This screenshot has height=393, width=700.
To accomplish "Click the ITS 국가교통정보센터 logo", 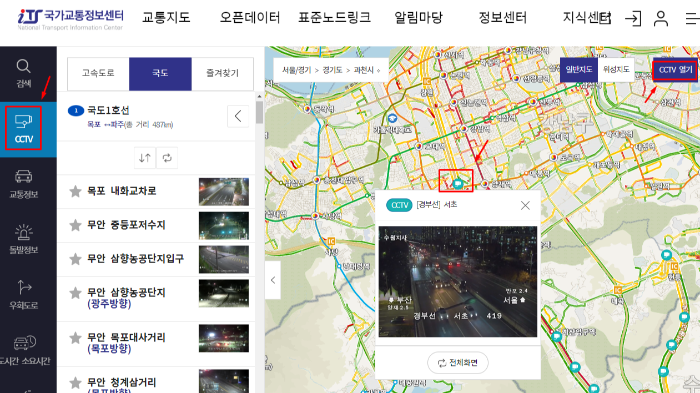I will 71,19.
